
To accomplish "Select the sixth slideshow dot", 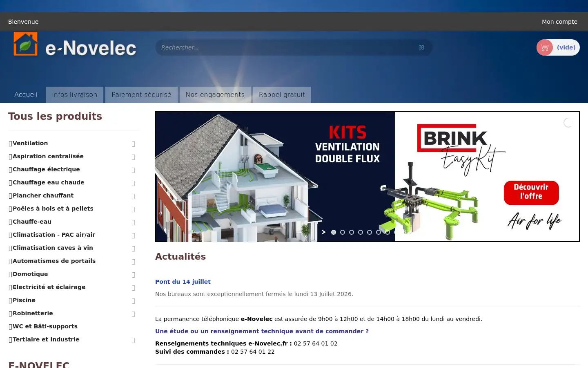I will pyautogui.click(x=379, y=232).
